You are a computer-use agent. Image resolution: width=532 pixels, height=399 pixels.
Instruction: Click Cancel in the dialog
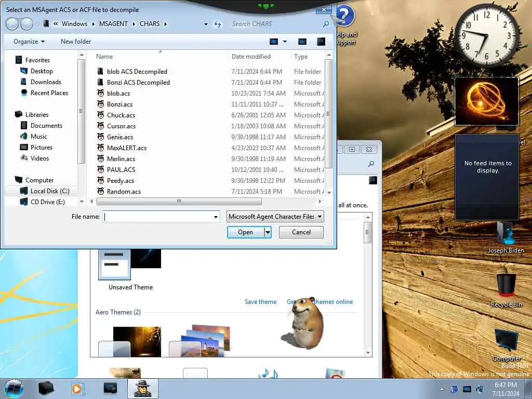coord(301,232)
